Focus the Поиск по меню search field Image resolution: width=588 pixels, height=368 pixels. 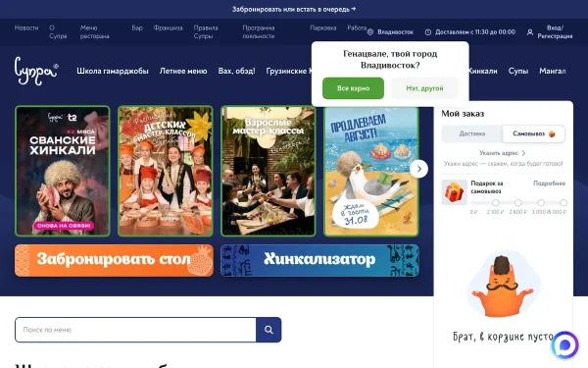tap(135, 330)
